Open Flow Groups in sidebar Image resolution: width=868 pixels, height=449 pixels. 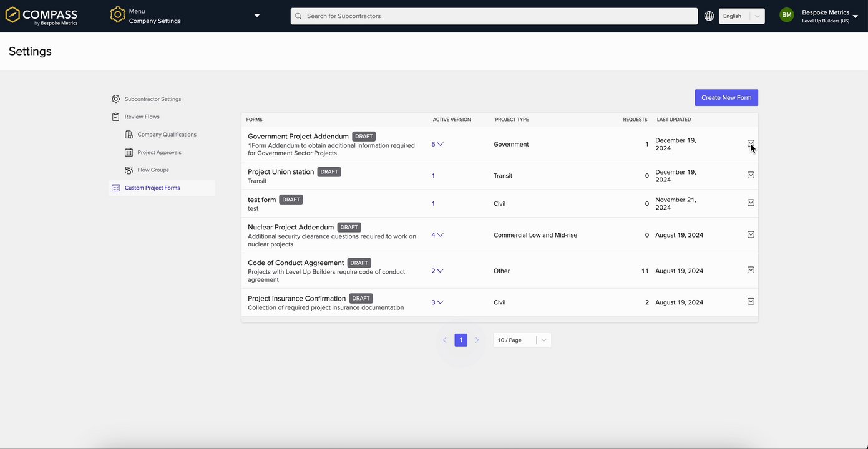tap(153, 170)
